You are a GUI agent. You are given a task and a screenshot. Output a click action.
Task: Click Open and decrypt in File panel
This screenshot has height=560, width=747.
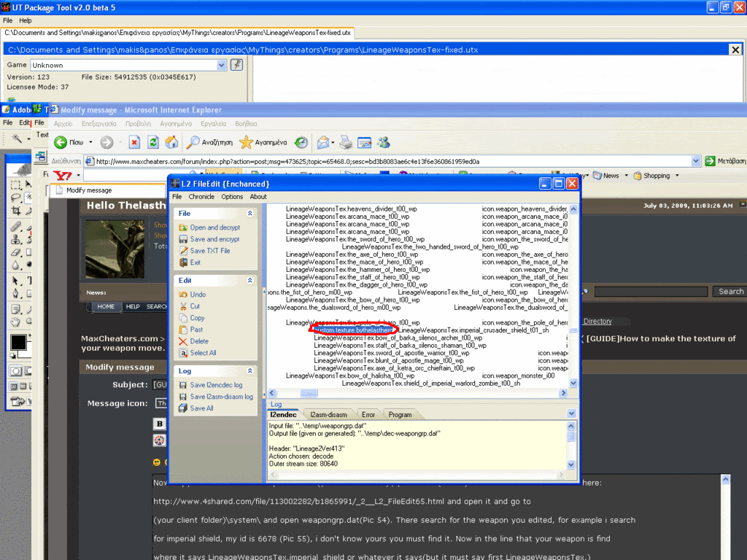pyautogui.click(x=214, y=227)
